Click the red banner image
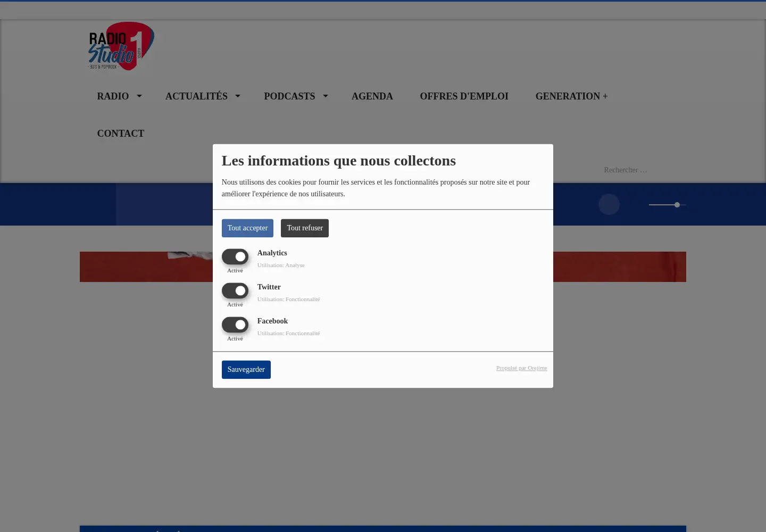The image size is (766, 532). 382,267
